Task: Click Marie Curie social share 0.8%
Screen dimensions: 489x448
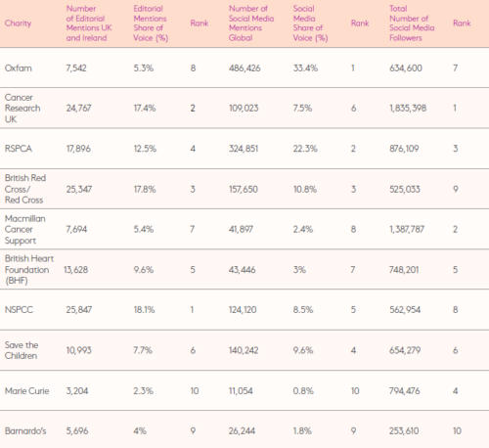Action: (x=303, y=391)
